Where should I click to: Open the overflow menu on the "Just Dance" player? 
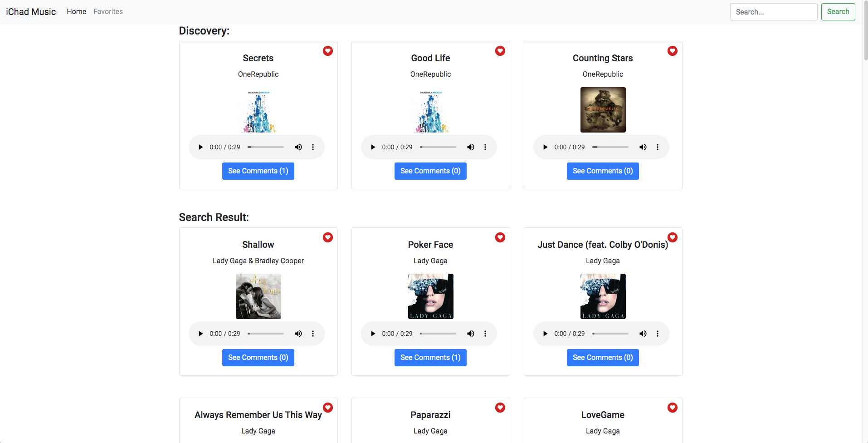pyautogui.click(x=658, y=333)
